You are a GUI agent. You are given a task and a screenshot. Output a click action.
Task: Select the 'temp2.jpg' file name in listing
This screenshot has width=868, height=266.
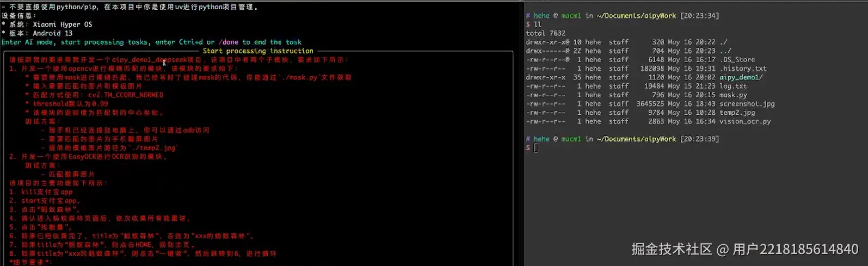737,113
